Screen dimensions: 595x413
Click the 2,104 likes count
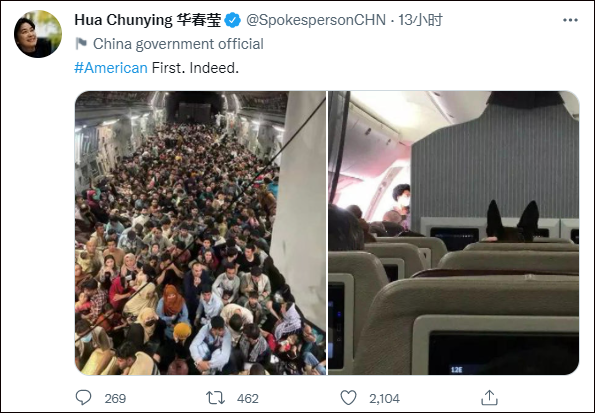[384, 398]
